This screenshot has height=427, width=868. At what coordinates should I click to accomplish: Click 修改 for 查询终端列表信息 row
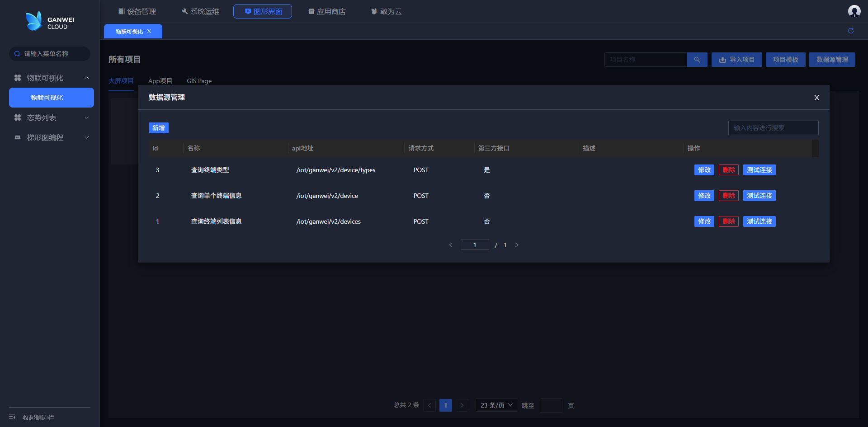click(704, 221)
